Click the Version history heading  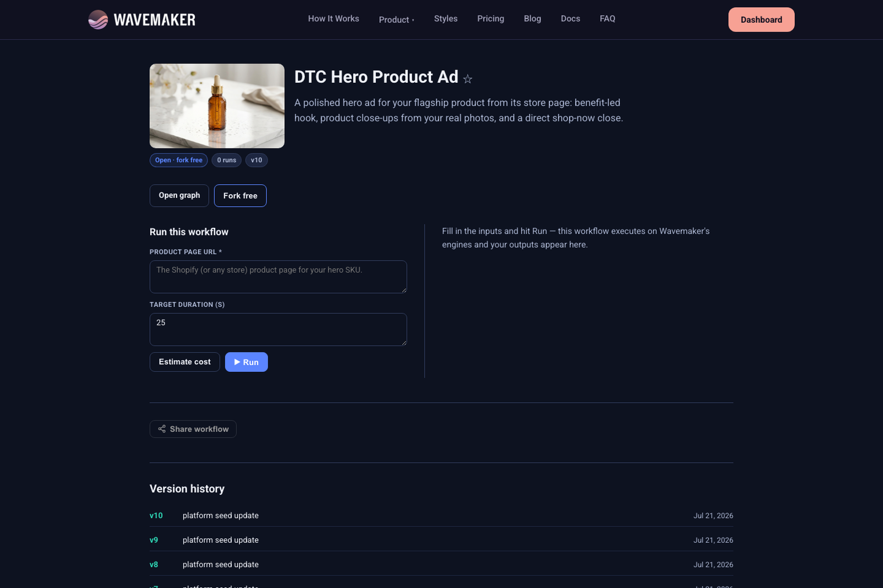click(187, 489)
